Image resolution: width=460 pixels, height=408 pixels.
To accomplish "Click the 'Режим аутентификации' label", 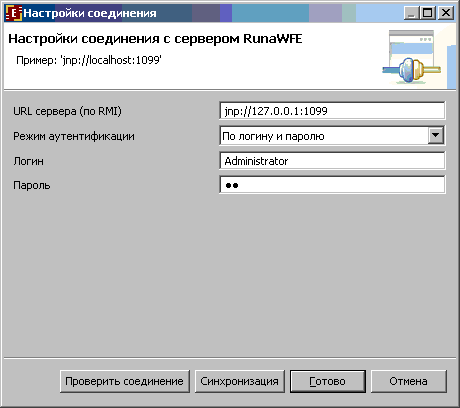I will (x=74, y=136).
